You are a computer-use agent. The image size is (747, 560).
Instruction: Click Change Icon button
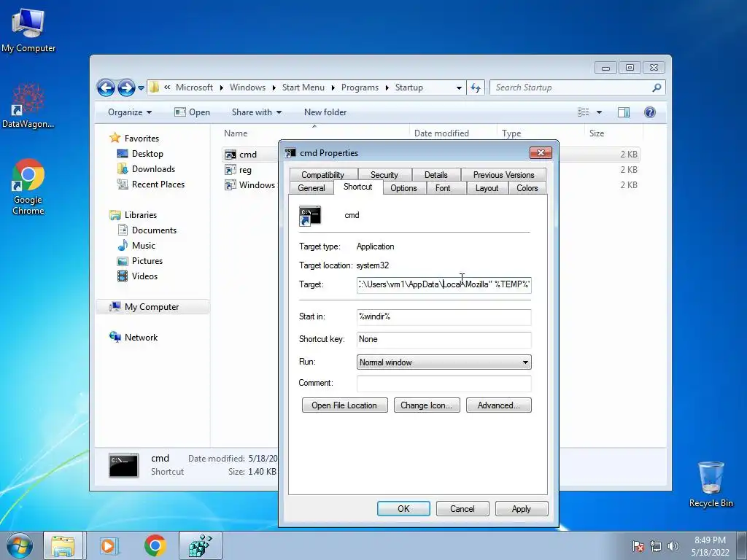[x=426, y=405]
